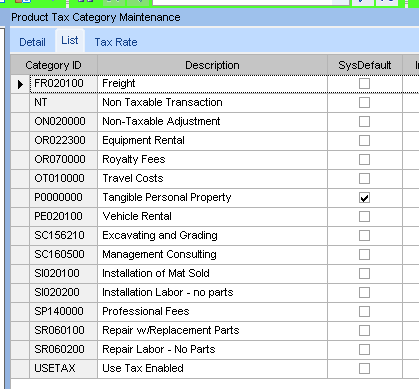Image resolution: width=419 pixels, height=389 pixels.
Task: Click the current-row arrow beside FR020100
Action: (20, 84)
